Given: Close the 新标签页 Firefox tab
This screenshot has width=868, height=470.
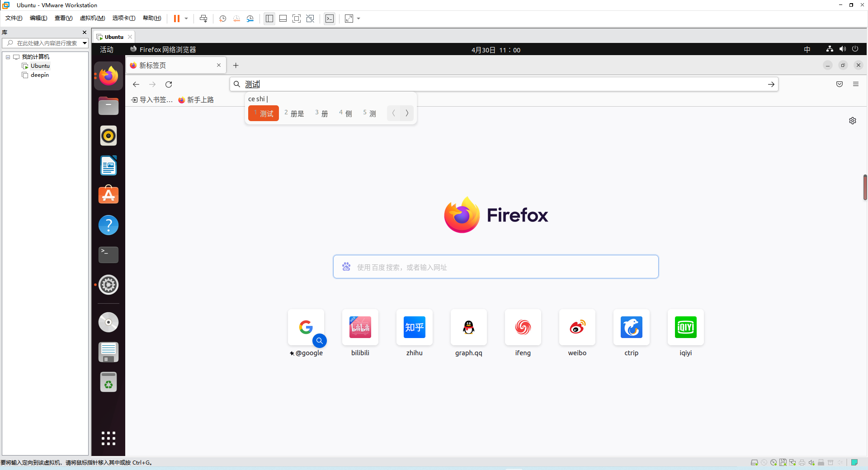Looking at the screenshot, I should tap(219, 65).
